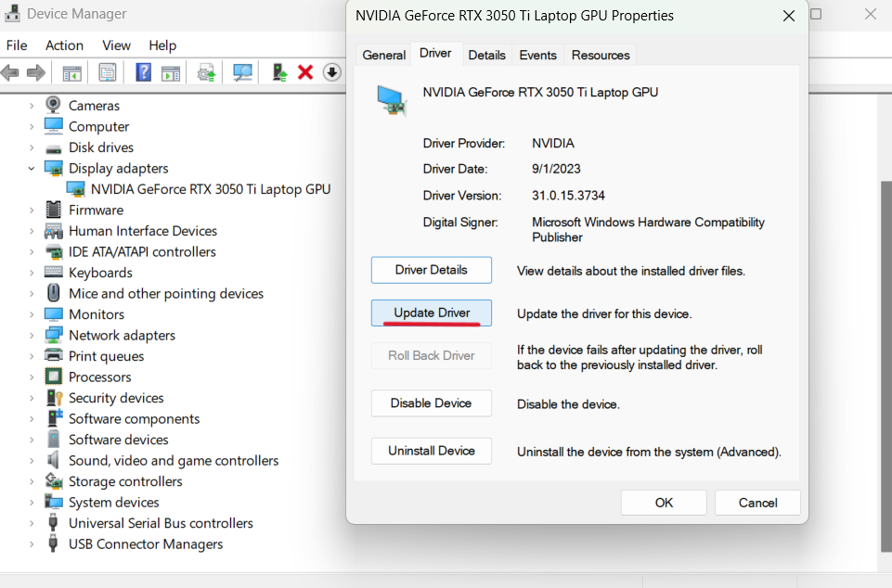Viewport: 892px width, 588px height.
Task: Toggle Show/Hide Console Tree toolbar icon
Action: pos(72,72)
